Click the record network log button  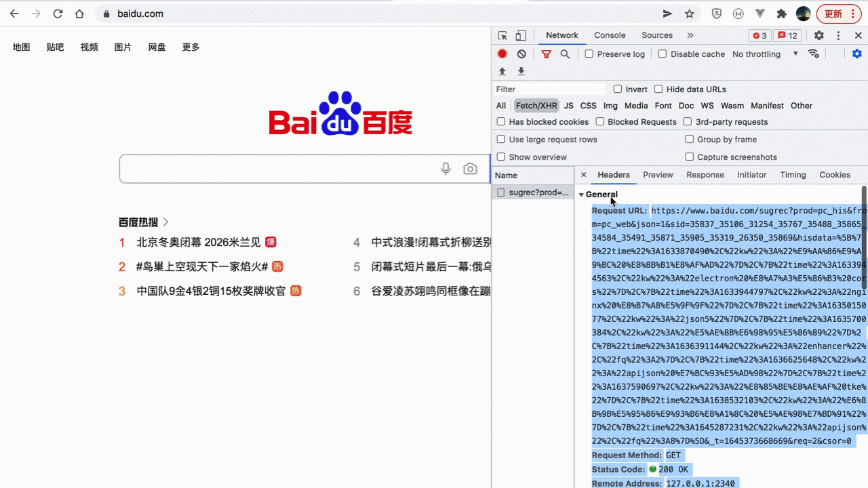click(502, 54)
